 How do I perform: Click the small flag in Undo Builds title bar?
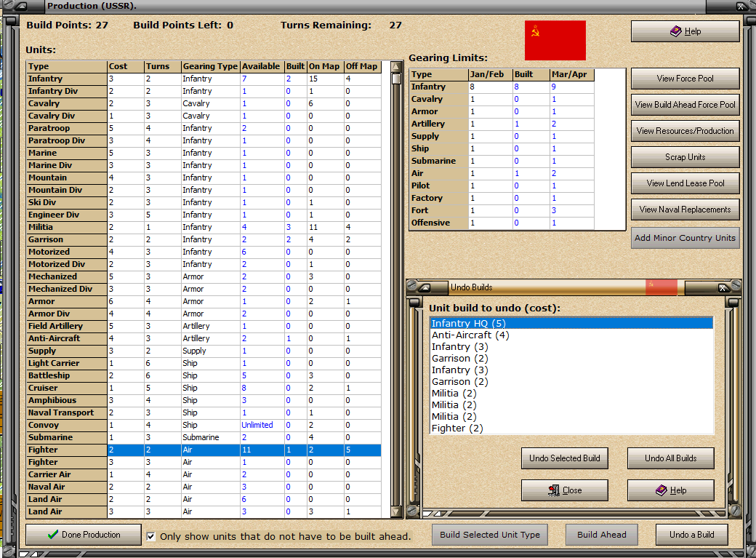coord(661,287)
